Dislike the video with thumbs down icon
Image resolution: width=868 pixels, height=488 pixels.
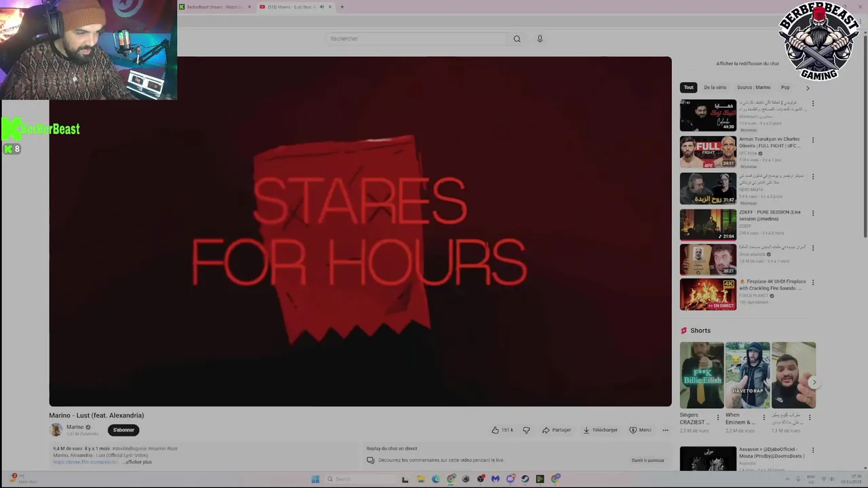526,430
